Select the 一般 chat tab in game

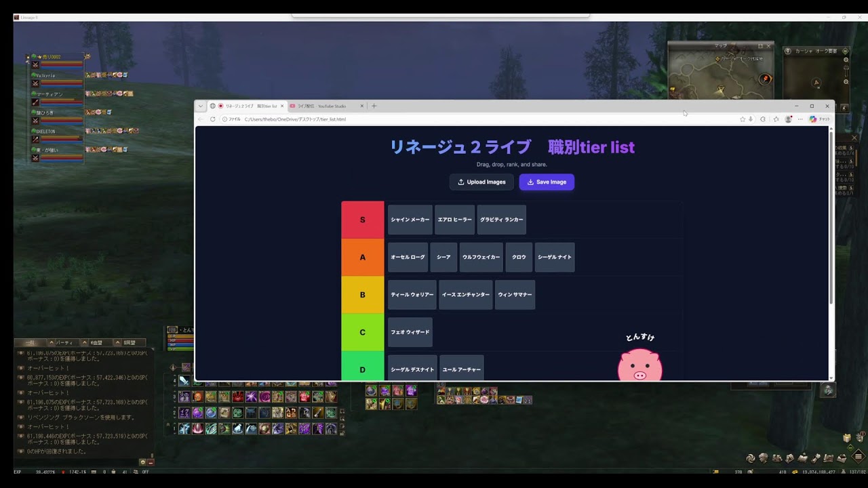coord(30,343)
